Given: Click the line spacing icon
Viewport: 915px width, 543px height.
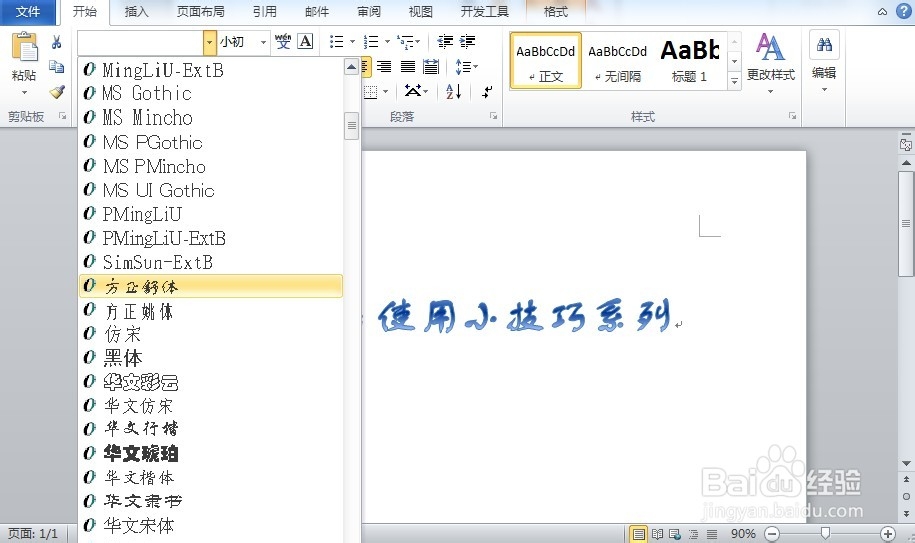Looking at the screenshot, I should (x=462, y=66).
